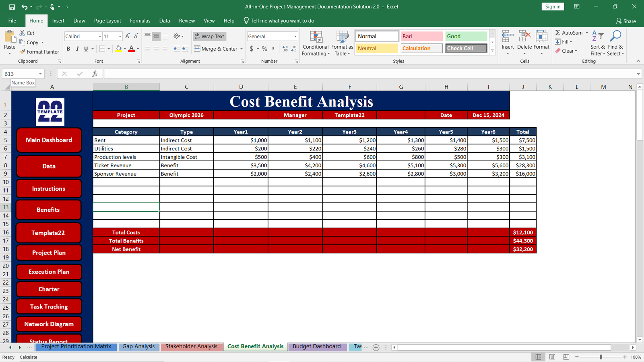Expand the Name Box dropdown arrow
This screenshot has height=362, width=644.
pyautogui.click(x=40, y=74)
